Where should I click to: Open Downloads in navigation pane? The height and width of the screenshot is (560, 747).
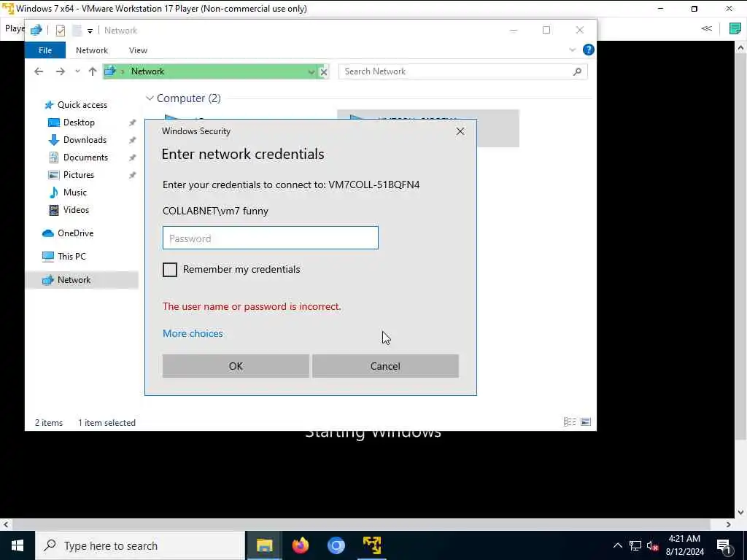(85, 140)
